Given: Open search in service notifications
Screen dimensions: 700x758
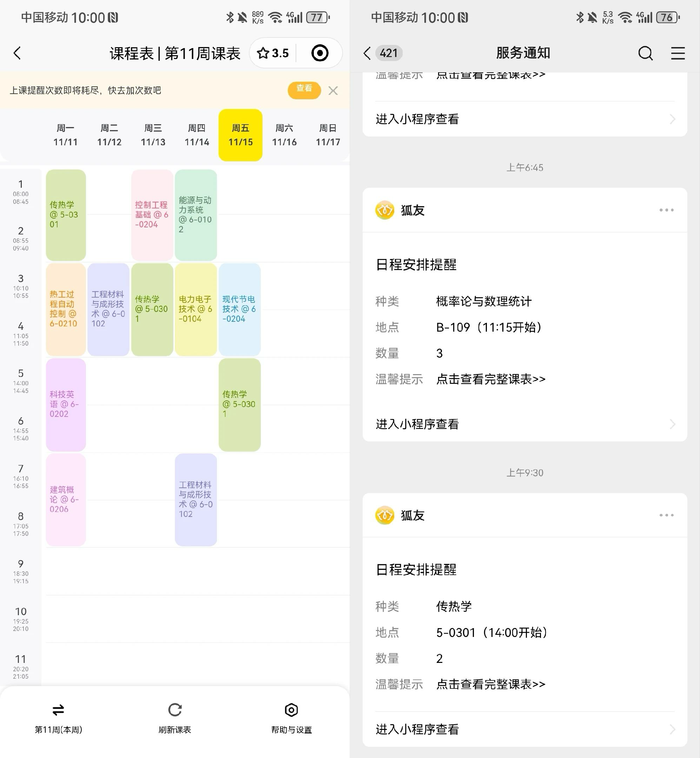Looking at the screenshot, I should click(x=645, y=53).
